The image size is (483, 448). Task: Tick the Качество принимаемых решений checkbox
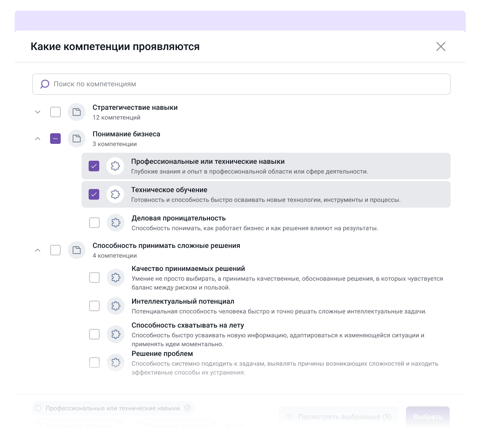pos(94,278)
